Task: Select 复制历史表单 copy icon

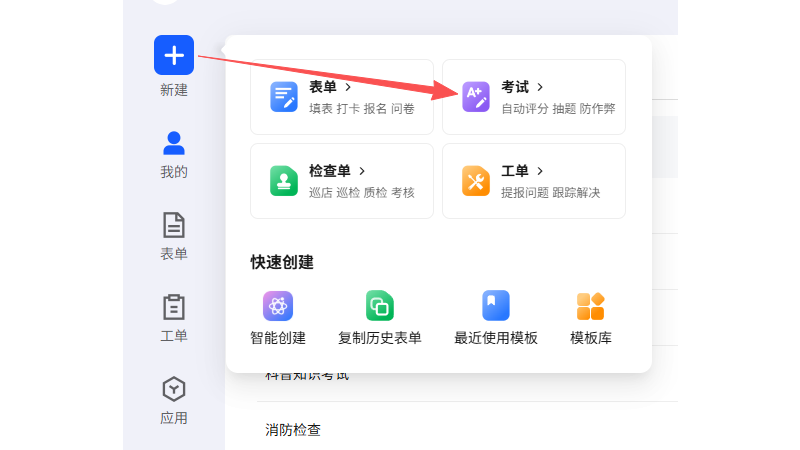Action: click(x=380, y=306)
